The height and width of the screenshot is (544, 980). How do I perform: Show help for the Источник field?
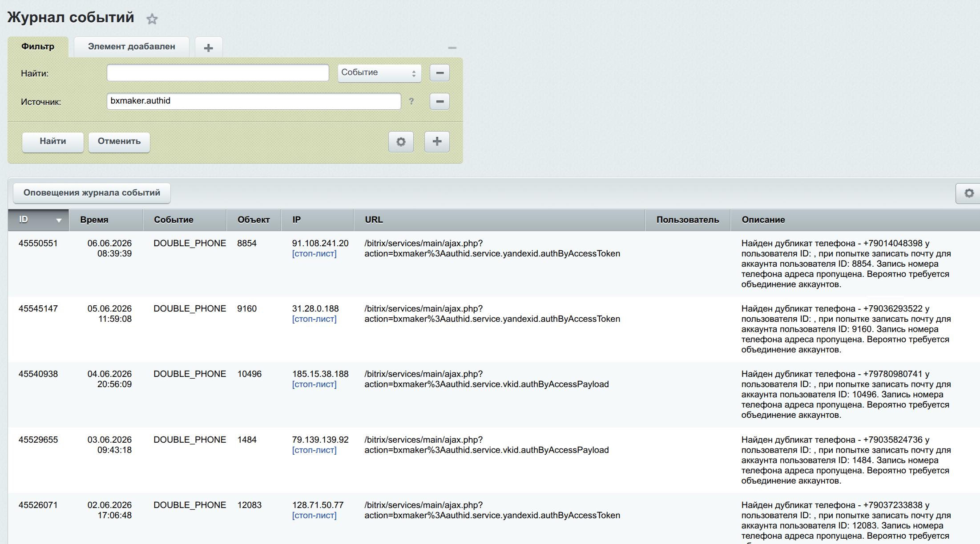[x=411, y=101]
